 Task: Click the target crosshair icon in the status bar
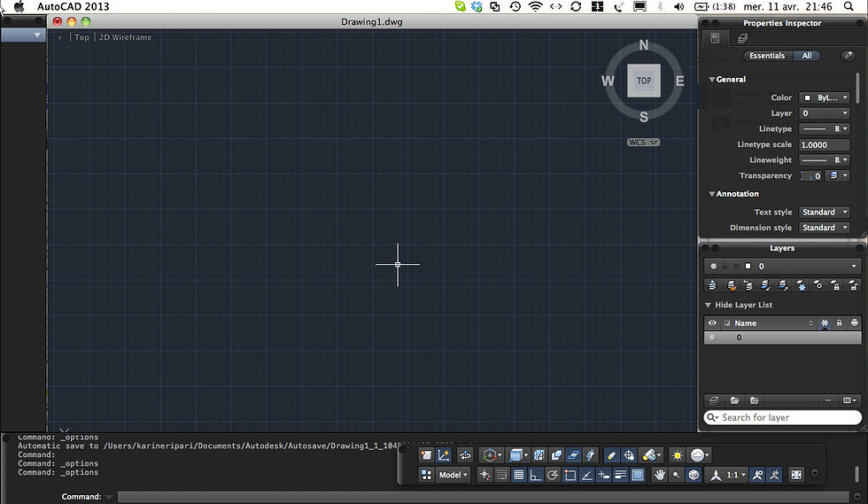point(628,455)
